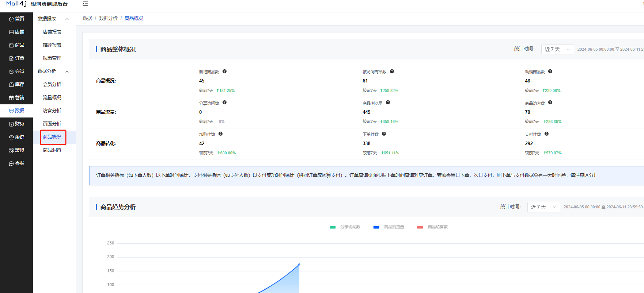
Task: Open 近7天 dropdown in 商品趋势分析
Action: pyautogui.click(x=543, y=207)
